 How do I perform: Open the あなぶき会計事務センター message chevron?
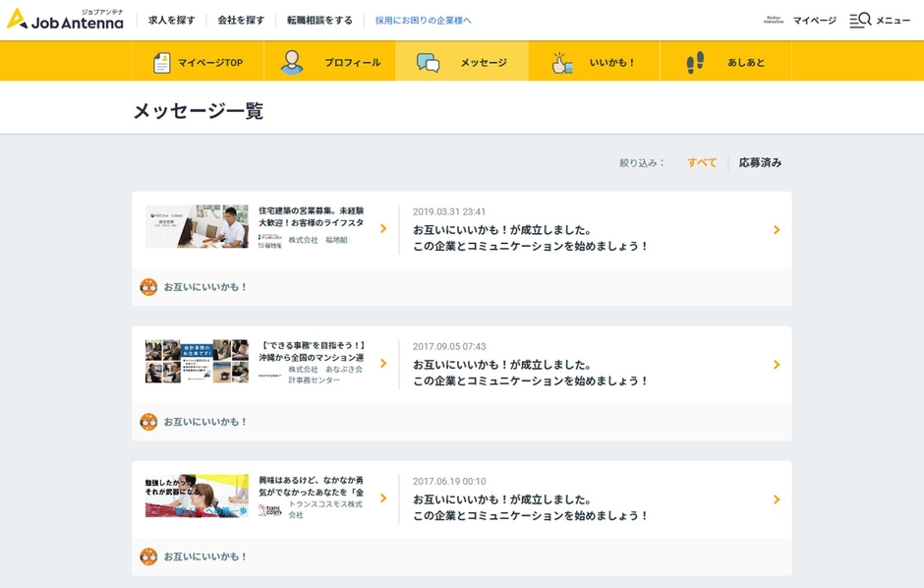777,364
